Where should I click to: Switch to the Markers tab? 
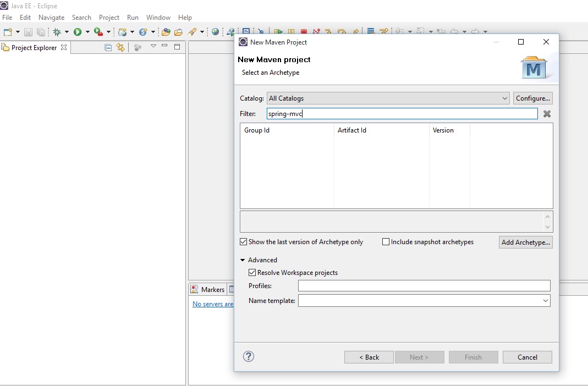(207, 289)
